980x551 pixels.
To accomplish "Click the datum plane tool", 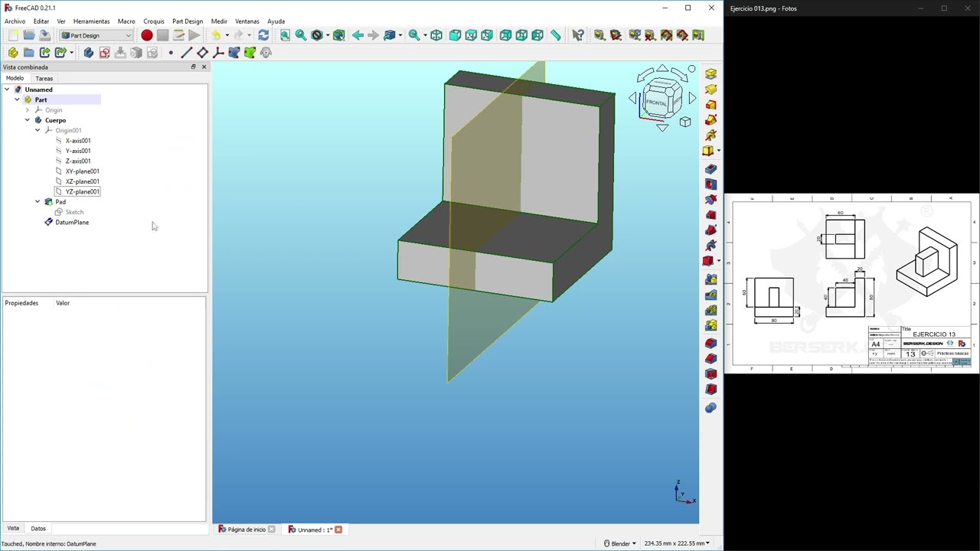I will click(202, 53).
